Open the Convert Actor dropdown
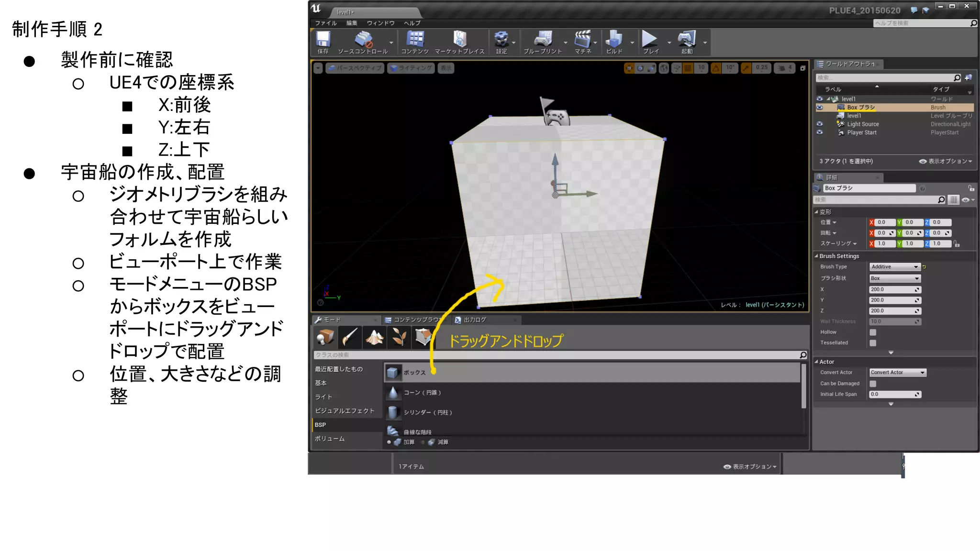Viewport: 980px width, 551px height. tap(898, 373)
